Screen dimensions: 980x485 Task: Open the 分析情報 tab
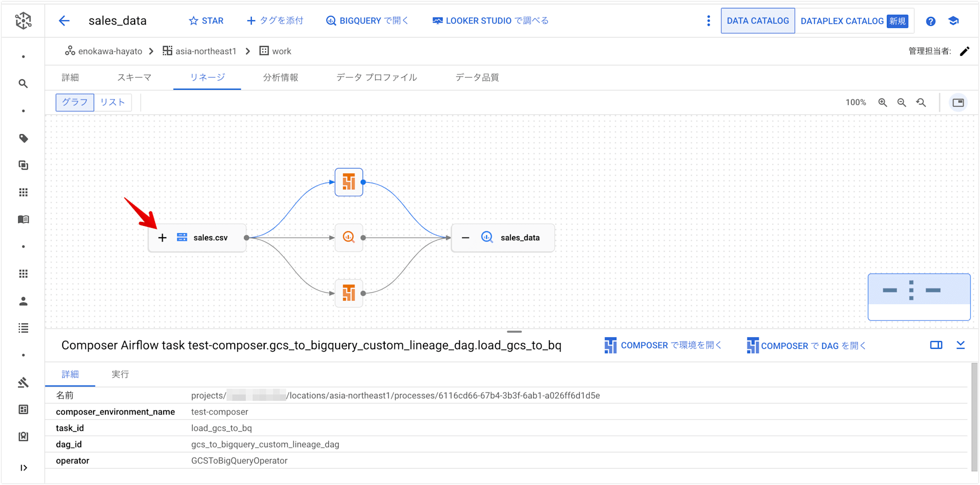pos(280,77)
